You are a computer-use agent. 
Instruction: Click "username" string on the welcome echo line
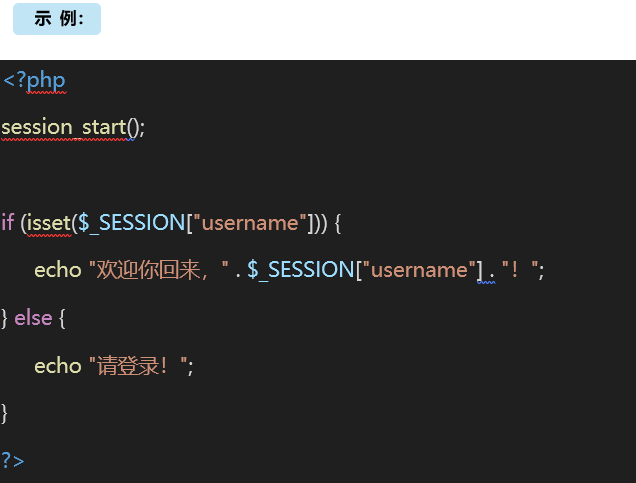(x=416, y=270)
